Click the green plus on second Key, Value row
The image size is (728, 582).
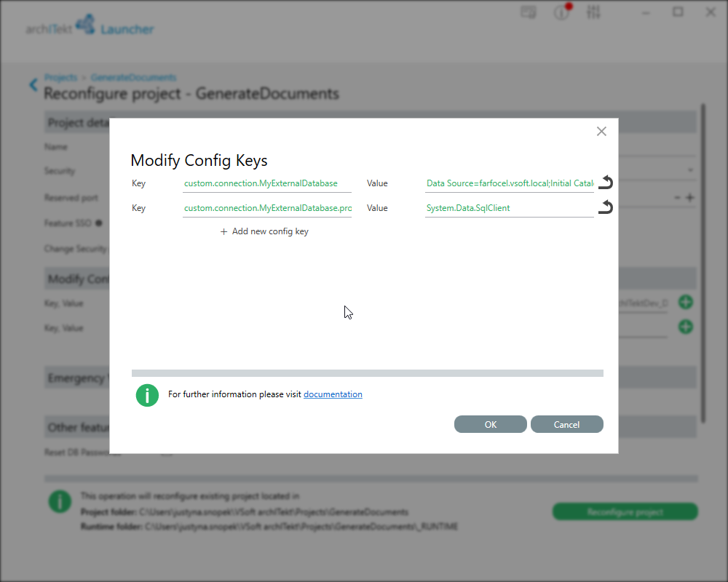click(x=686, y=327)
